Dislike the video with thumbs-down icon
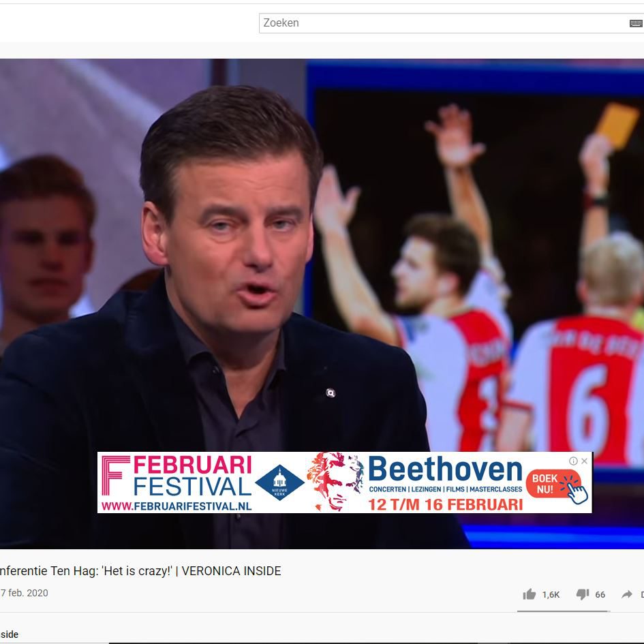 tap(583, 594)
